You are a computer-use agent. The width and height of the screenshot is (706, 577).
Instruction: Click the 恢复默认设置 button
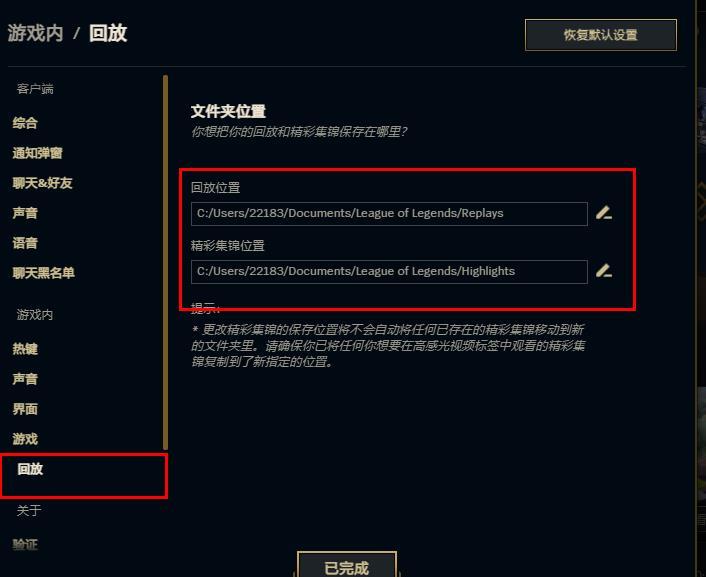pyautogui.click(x=601, y=35)
